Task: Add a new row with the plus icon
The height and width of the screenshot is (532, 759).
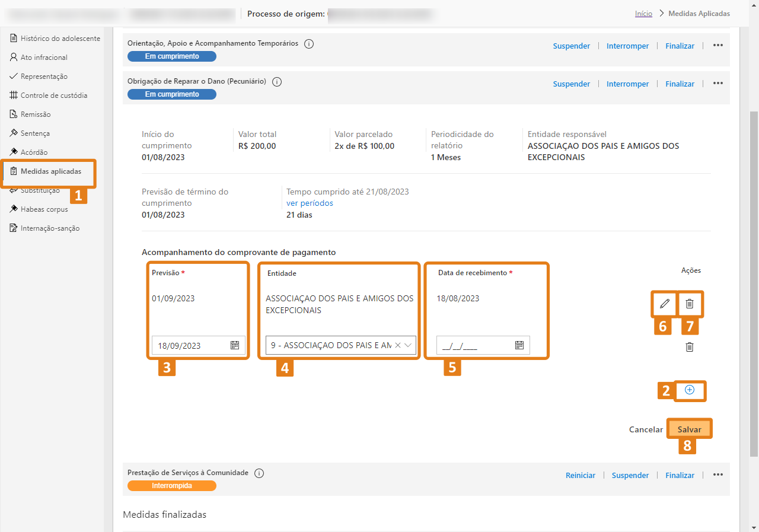Action: [x=689, y=390]
